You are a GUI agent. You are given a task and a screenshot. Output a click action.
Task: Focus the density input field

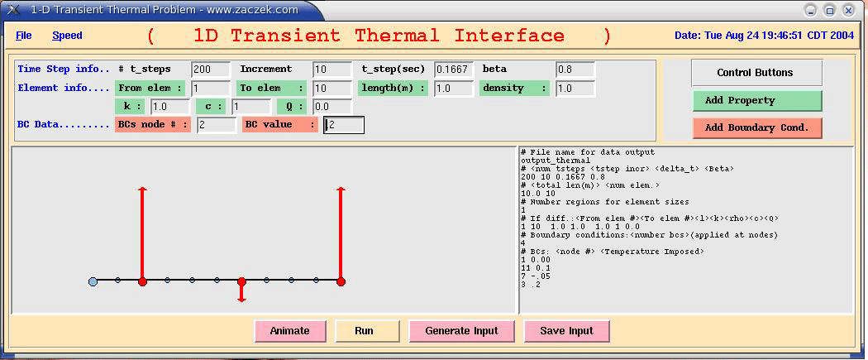click(575, 89)
